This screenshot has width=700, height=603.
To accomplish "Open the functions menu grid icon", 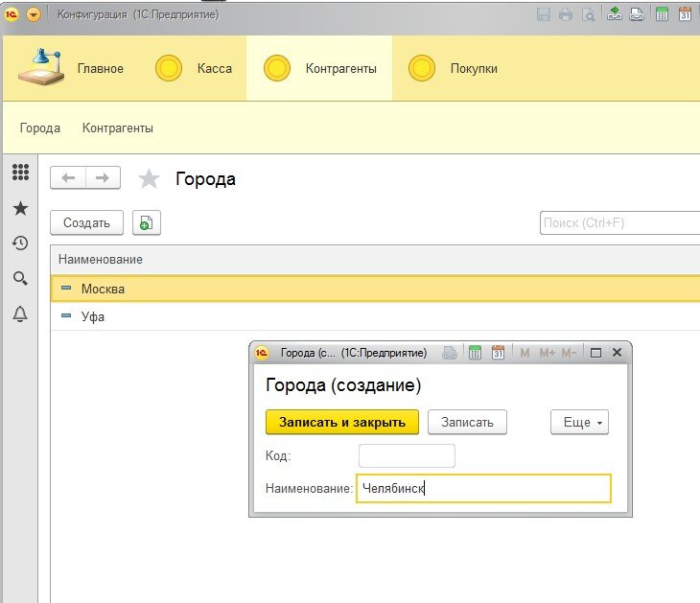I will tap(20, 172).
